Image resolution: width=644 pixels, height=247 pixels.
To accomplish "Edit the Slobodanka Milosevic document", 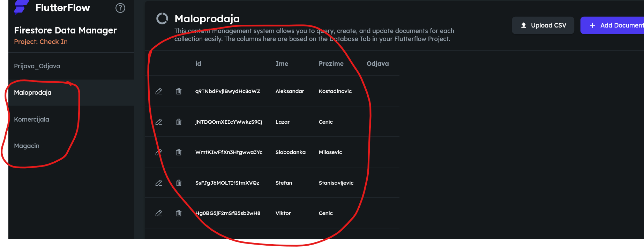I will tap(159, 152).
